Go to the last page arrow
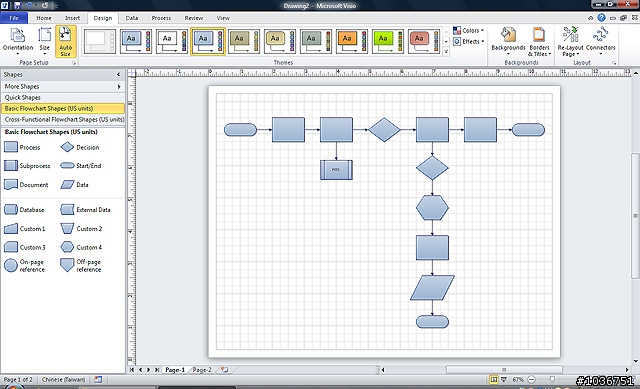 pyautogui.click(x=157, y=370)
